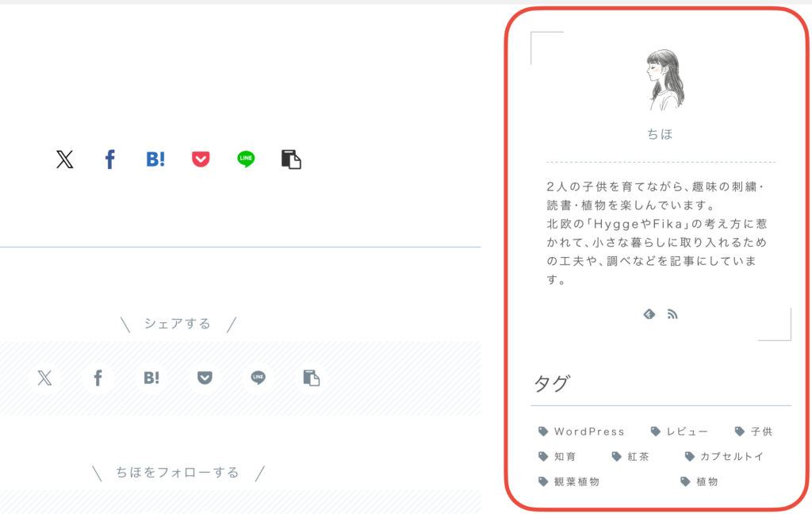The image size is (812, 514).
Task: Select the 観葉植物 tag
Action: (569, 482)
